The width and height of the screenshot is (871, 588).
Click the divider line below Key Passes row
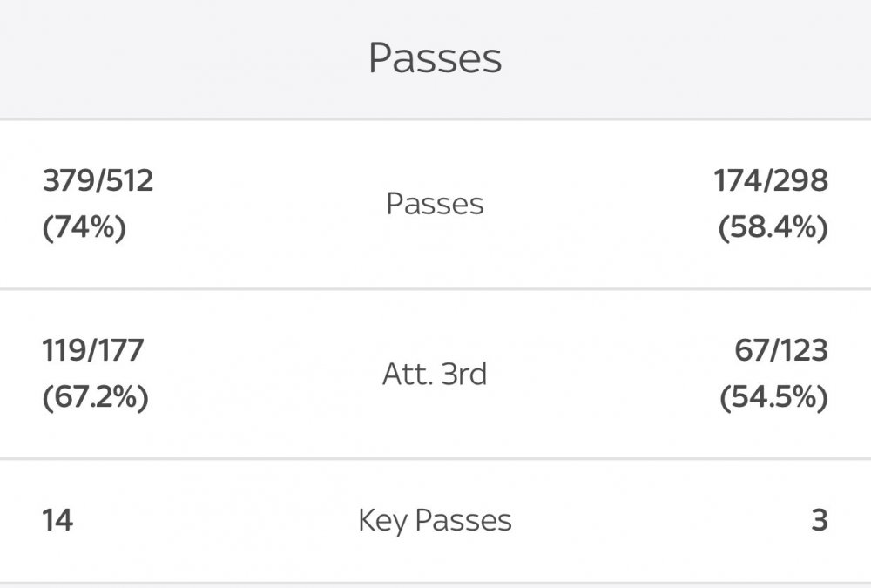click(435, 583)
